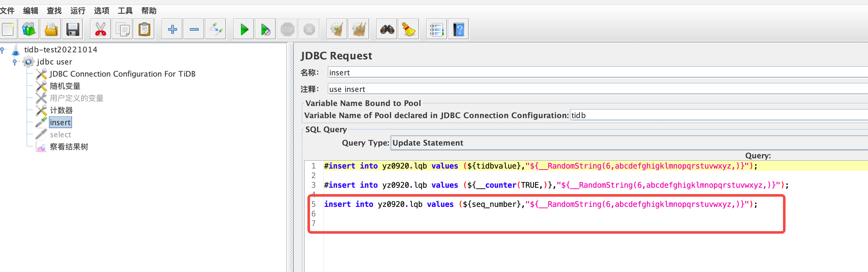Open the Query Type Update Statement dropdown

point(630,143)
